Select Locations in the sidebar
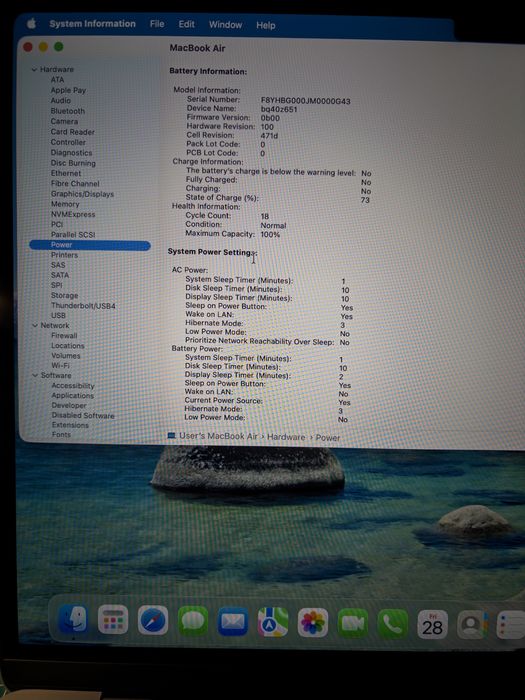Image resolution: width=525 pixels, height=700 pixels. pyautogui.click(x=67, y=346)
